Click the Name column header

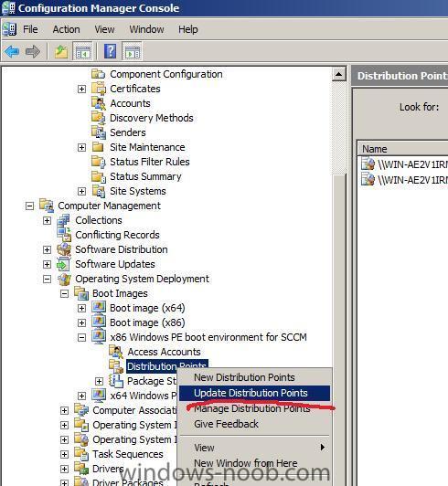tap(402, 149)
